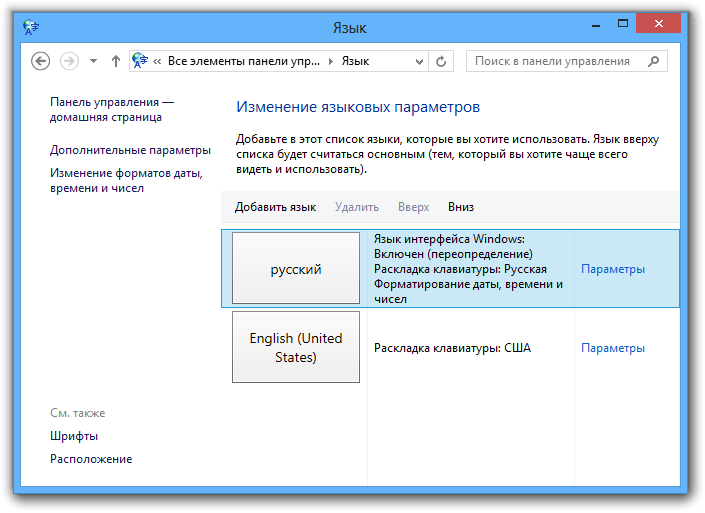Click Удалить to remove the language

click(357, 207)
